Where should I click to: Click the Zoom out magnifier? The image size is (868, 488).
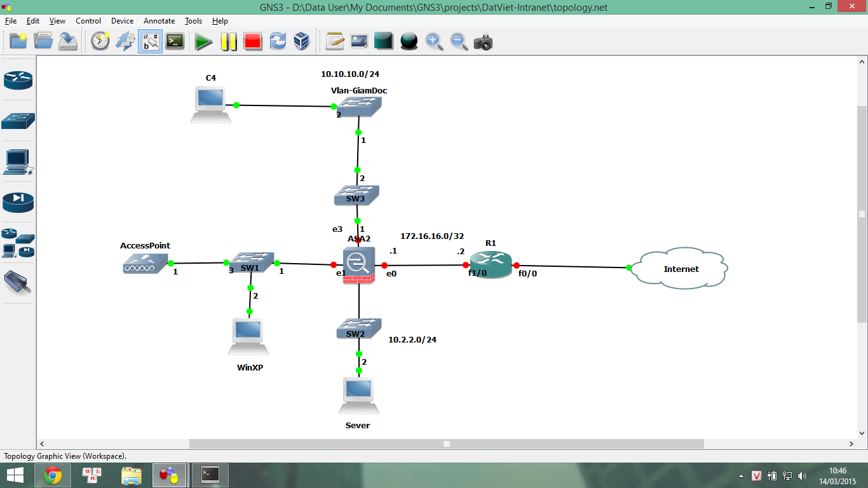pos(459,42)
